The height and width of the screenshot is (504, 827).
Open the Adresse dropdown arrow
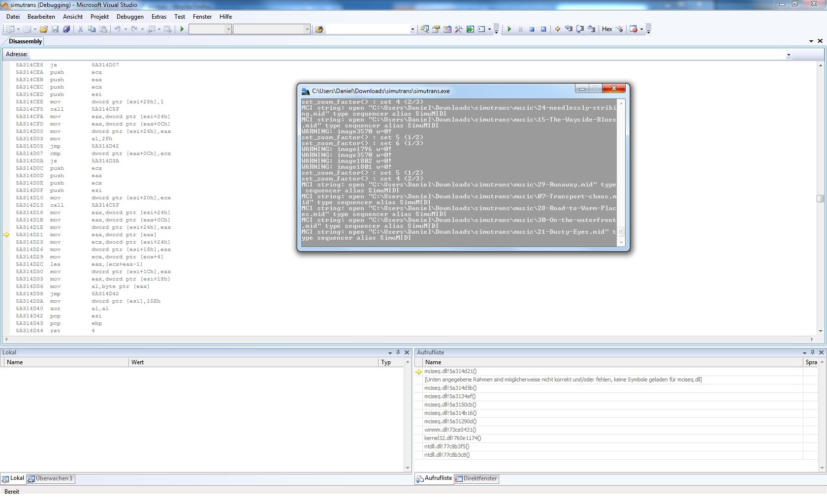789,55
